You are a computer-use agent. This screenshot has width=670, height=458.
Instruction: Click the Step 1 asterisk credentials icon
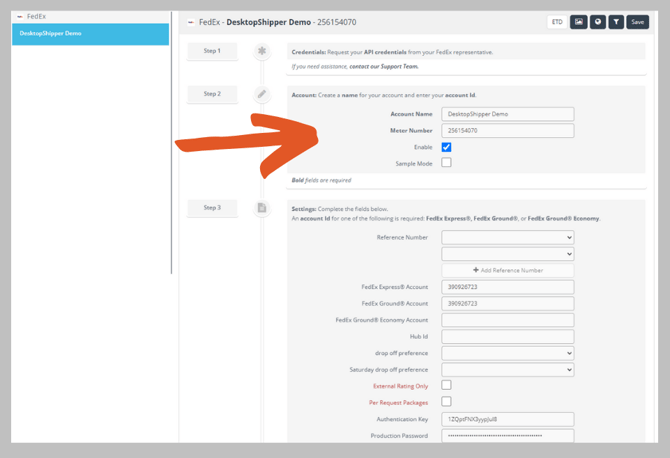262,51
